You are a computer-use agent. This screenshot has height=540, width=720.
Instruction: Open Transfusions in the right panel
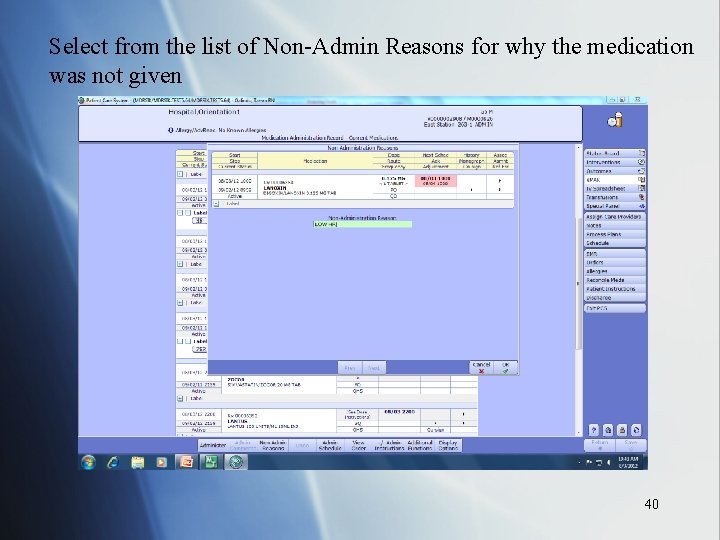click(615, 197)
